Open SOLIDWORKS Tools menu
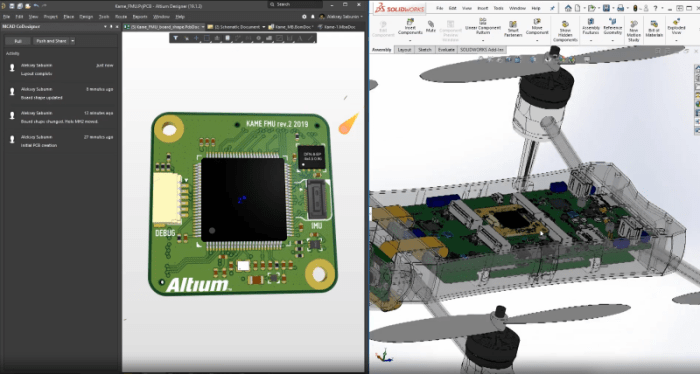 498,8
